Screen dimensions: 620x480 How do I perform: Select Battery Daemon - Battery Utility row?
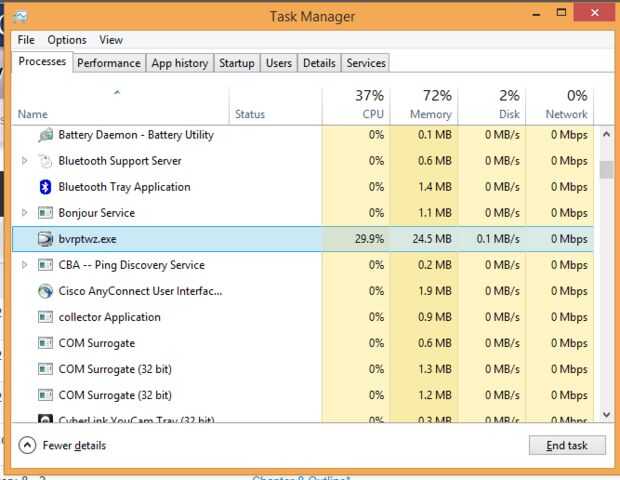tap(303, 135)
